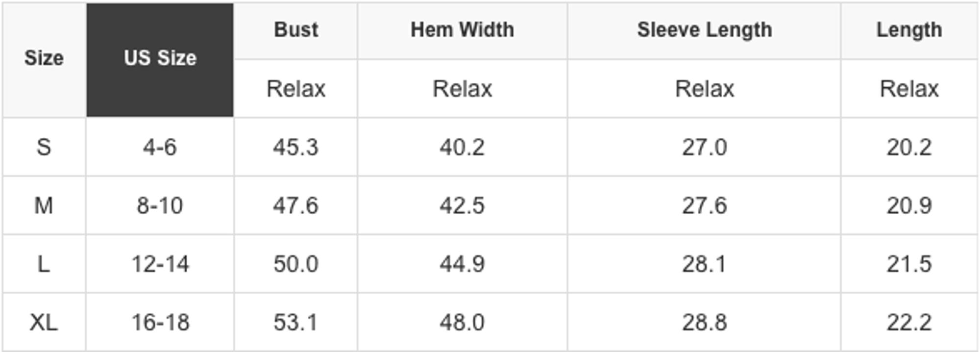Click the M size row label

44,205
